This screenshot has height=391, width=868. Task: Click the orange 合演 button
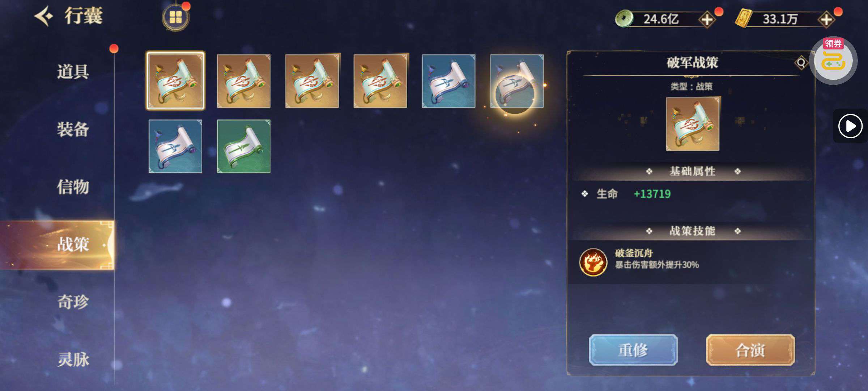750,350
